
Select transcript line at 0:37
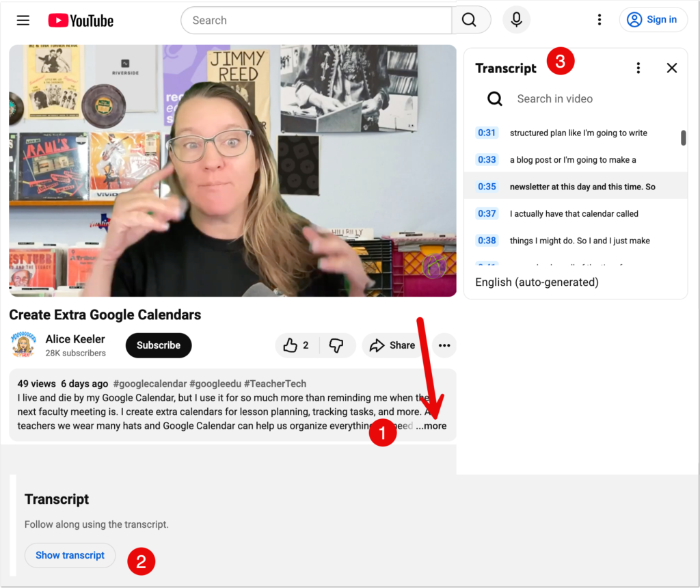tap(574, 213)
